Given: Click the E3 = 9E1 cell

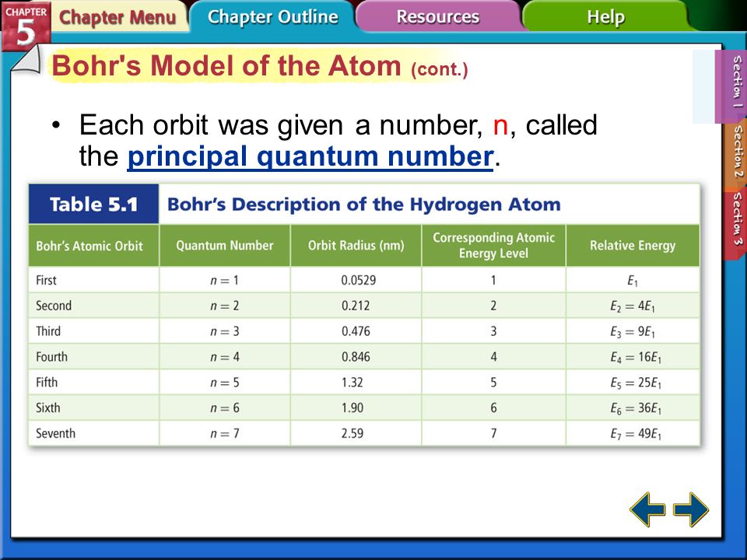Looking at the screenshot, I should 633,331.
